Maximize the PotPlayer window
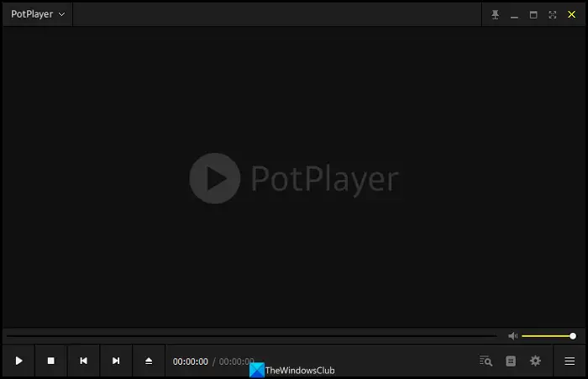588x379 pixels. click(533, 14)
